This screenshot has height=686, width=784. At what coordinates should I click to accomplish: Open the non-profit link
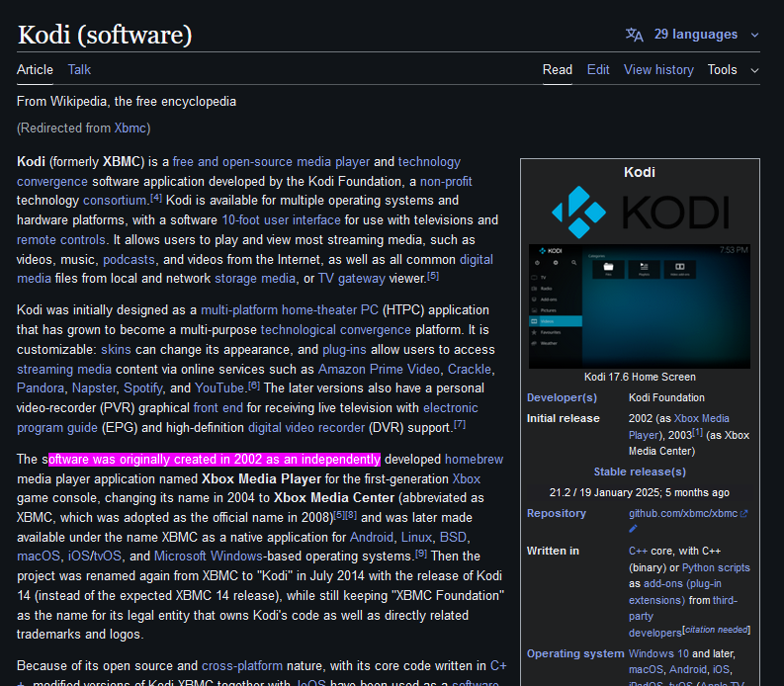click(446, 182)
